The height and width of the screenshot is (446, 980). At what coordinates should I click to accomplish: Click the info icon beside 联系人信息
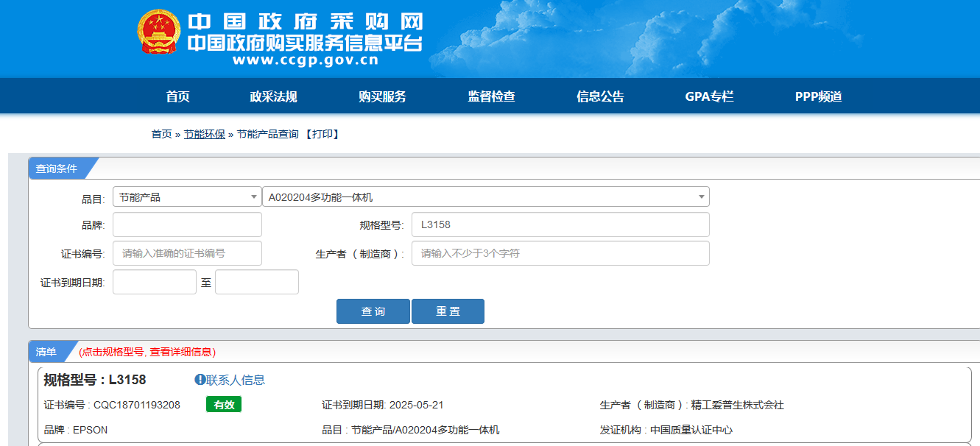point(200,380)
